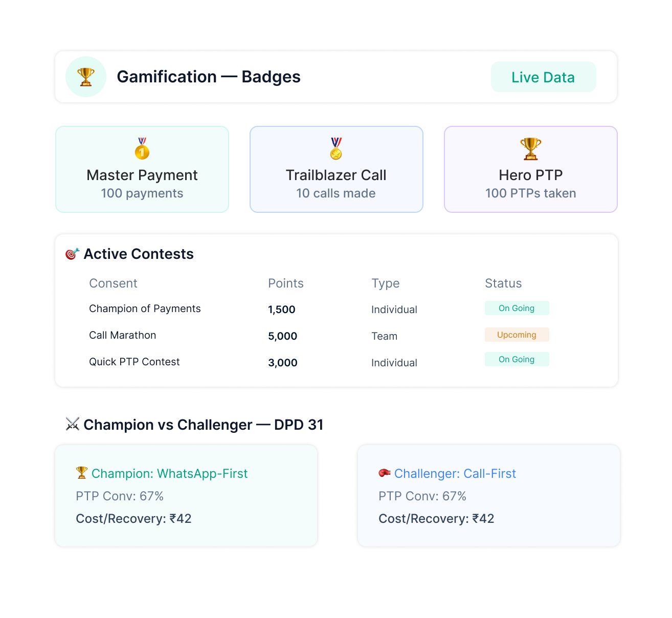Click the gold medal icon on Master Payment

(x=142, y=149)
